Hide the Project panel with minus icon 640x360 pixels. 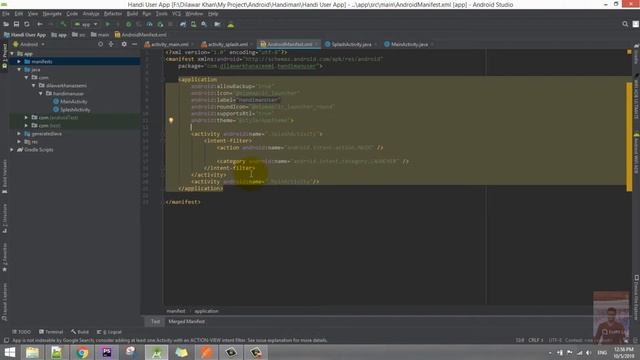pyautogui.click(x=134, y=44)
